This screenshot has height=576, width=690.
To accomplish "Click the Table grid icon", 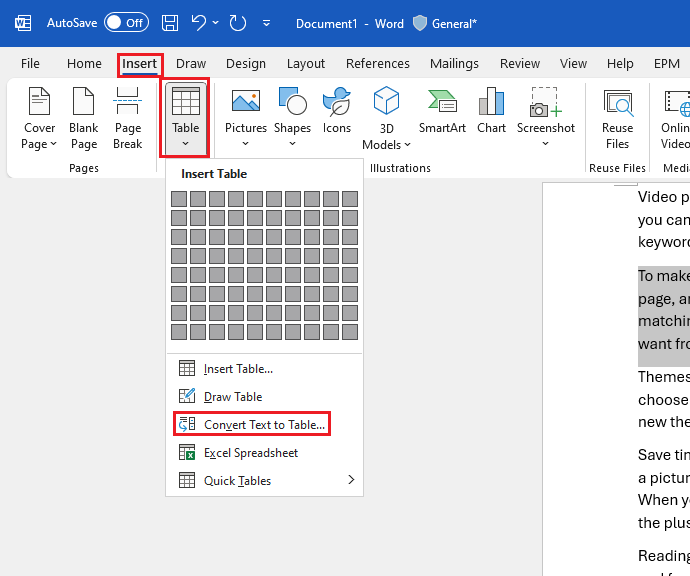I will (x=186, y=101).
